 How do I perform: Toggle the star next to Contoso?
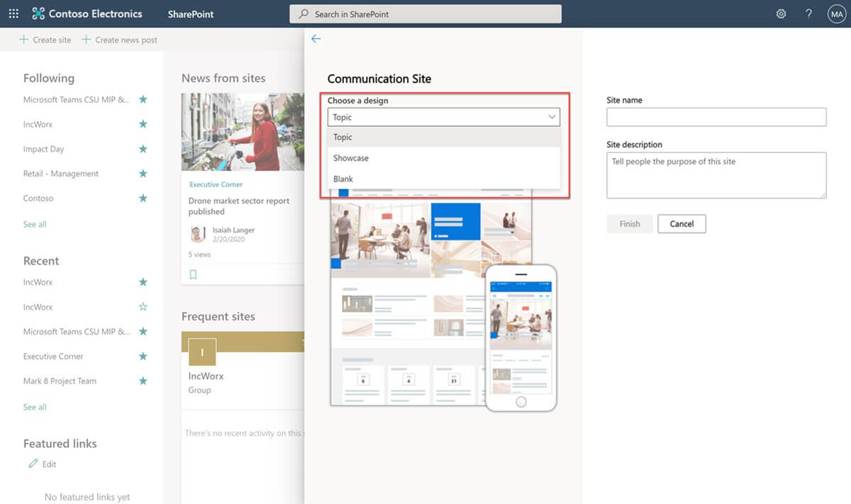point(143,198)
